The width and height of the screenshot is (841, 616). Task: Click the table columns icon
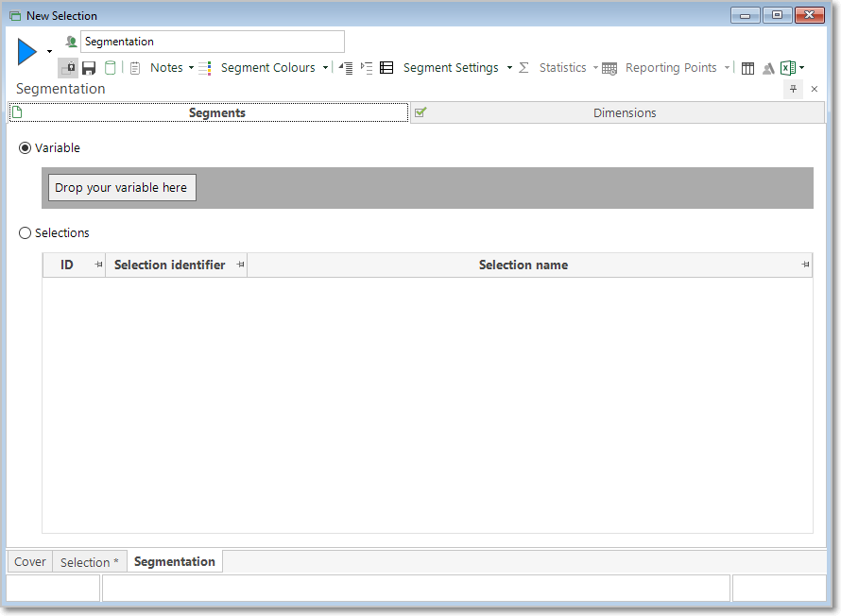747,68
